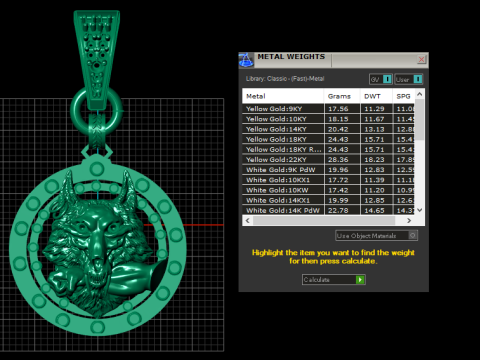The image size is (480, 360).
Task: Click the horizontal scroll-left arrow
Action: pyautogui.click(x=247, y=220)
